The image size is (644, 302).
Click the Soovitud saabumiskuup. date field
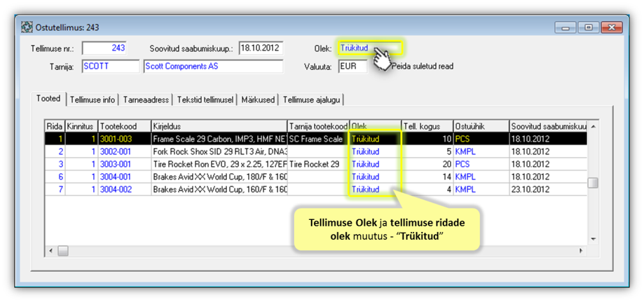pyautogui.click(x=261, y=48)
